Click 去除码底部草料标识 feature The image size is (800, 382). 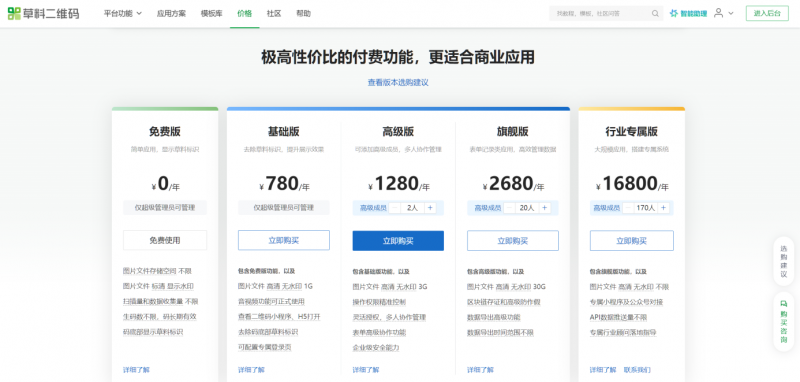click(268, 332)
